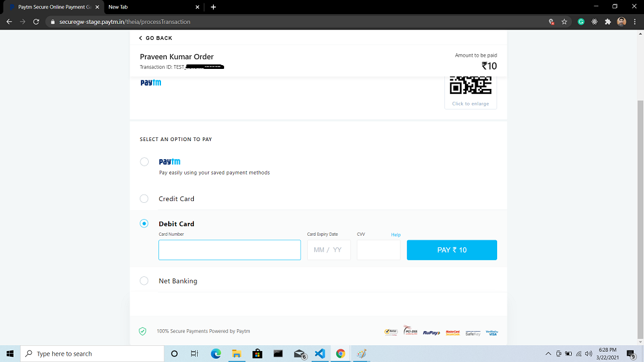Switch to Paytm Secure Online Payment tab
644x362 pixels.
click(53, 7)
